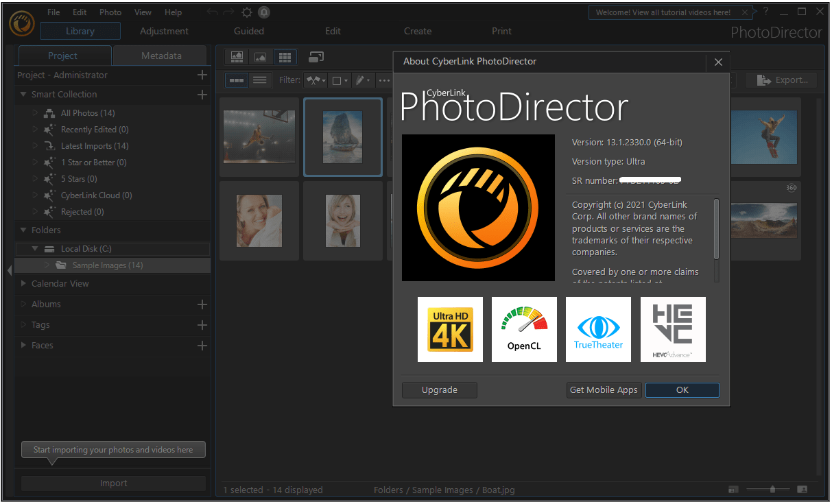Image resolution: width=832 pixels, height=504 pixels.
Task: Open notifications via the bell icon
Action: click(x=264, y=12)
